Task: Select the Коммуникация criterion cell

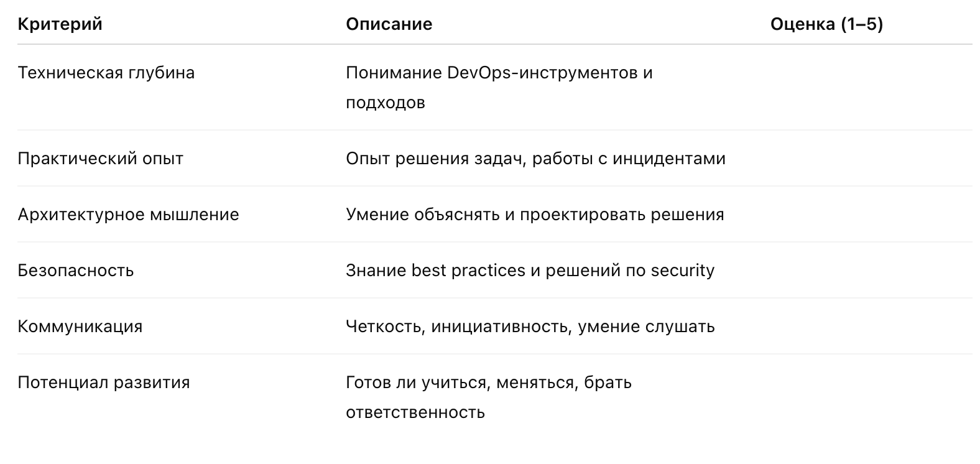Action: 80,327
